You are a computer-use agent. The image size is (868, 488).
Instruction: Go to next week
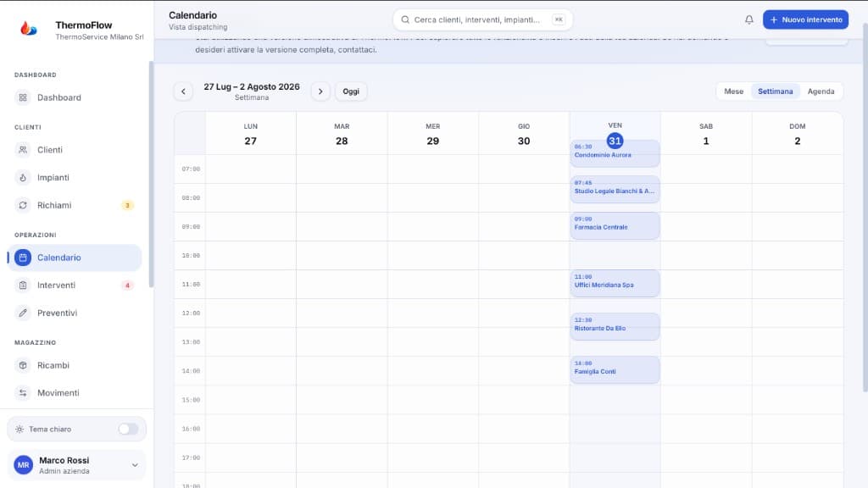320,91
